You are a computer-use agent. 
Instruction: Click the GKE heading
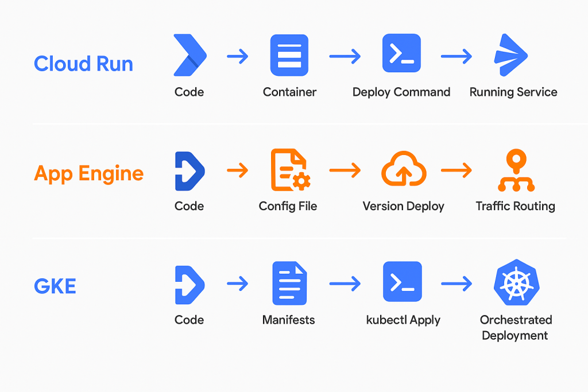click(55, 285)
